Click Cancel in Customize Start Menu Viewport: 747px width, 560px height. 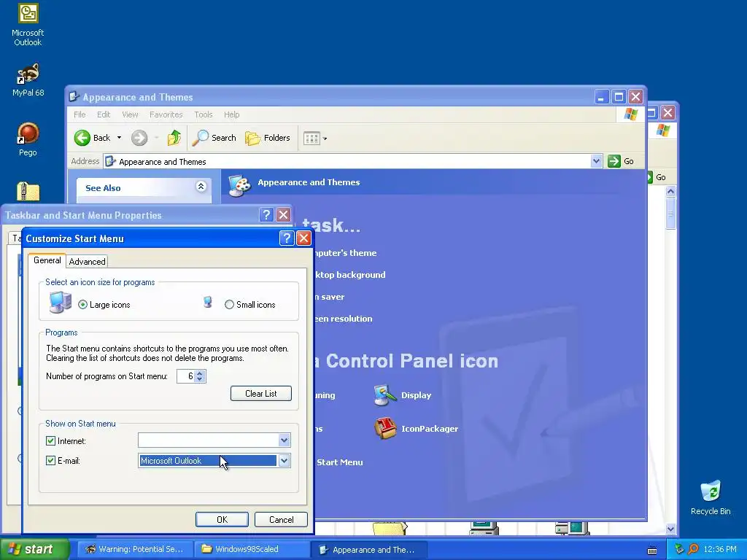tap(281, 519)
